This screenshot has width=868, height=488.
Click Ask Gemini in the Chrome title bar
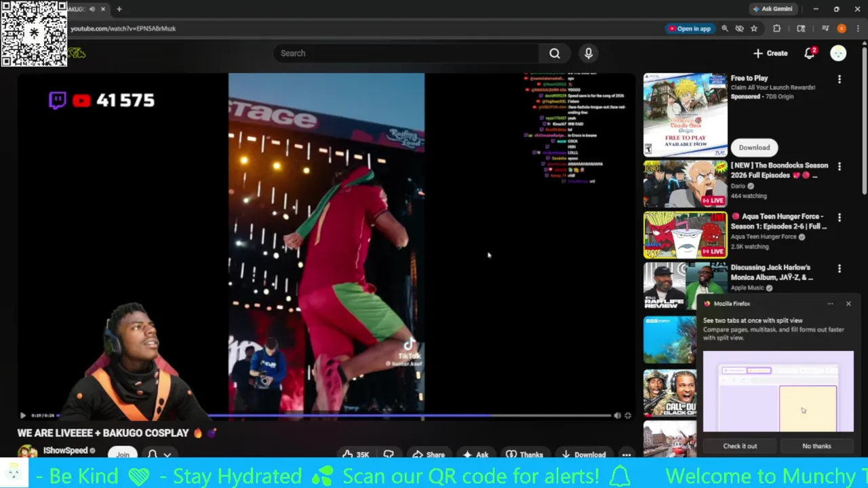tap(772, 9)
